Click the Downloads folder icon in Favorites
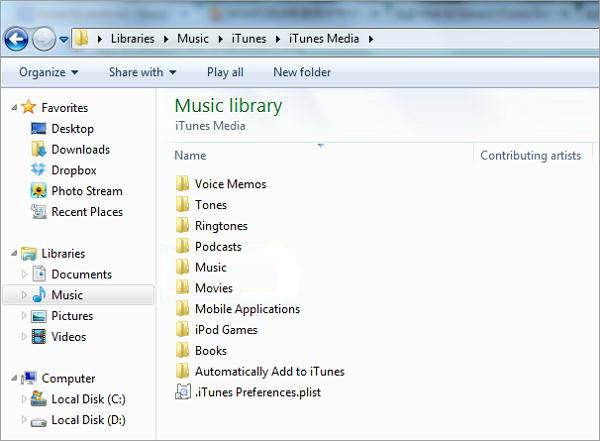Viewport: 600px width, 441px height. (x=39, y=149)
